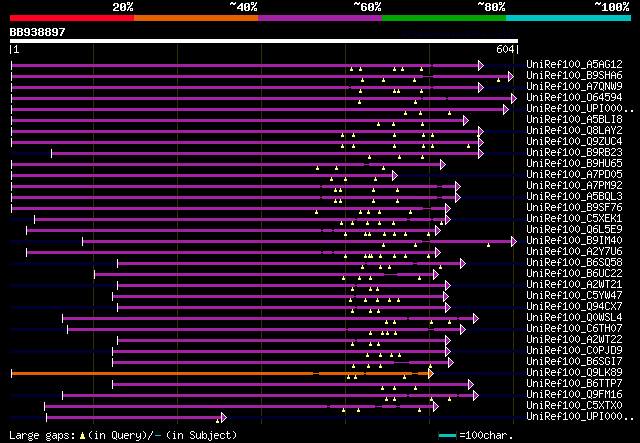Click the cyan ~100% legend segment

[x=569, y=18]
